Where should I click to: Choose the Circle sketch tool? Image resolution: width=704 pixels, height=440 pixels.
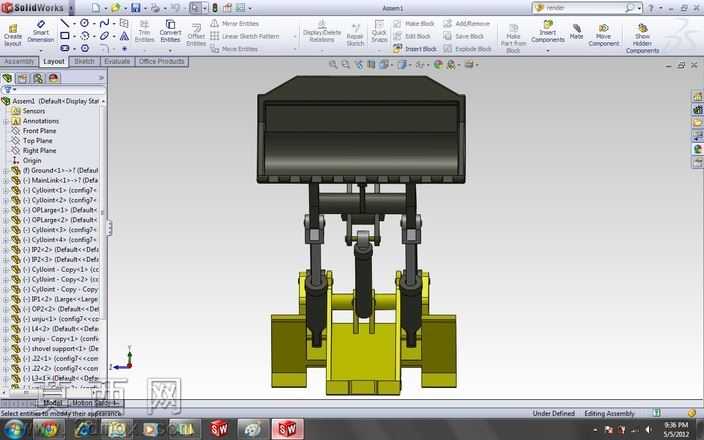point(84,23)
